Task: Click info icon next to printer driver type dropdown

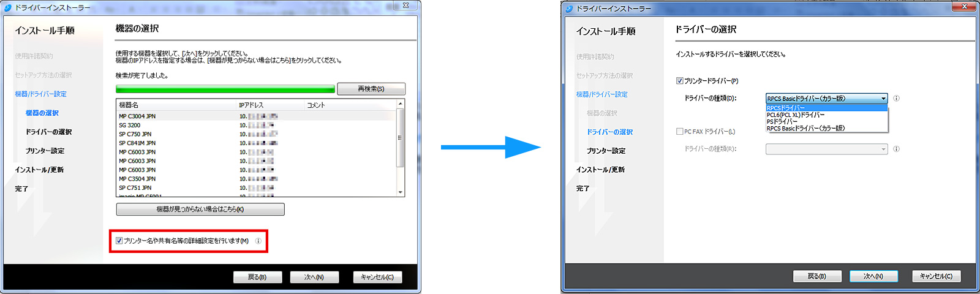Action: (x=896, y=99)
